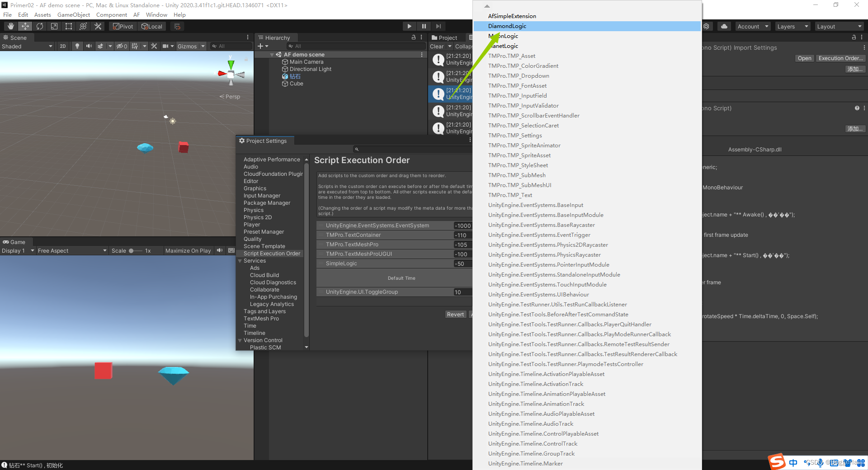Select the Move tool
This screenshot has height=470, width=868.
click(x=25, y=26)
